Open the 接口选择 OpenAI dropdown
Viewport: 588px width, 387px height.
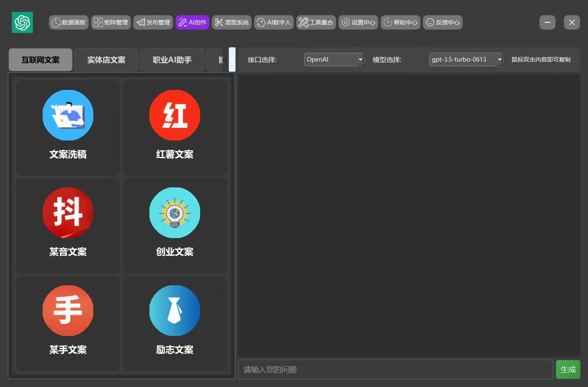(x=334, y=59)
